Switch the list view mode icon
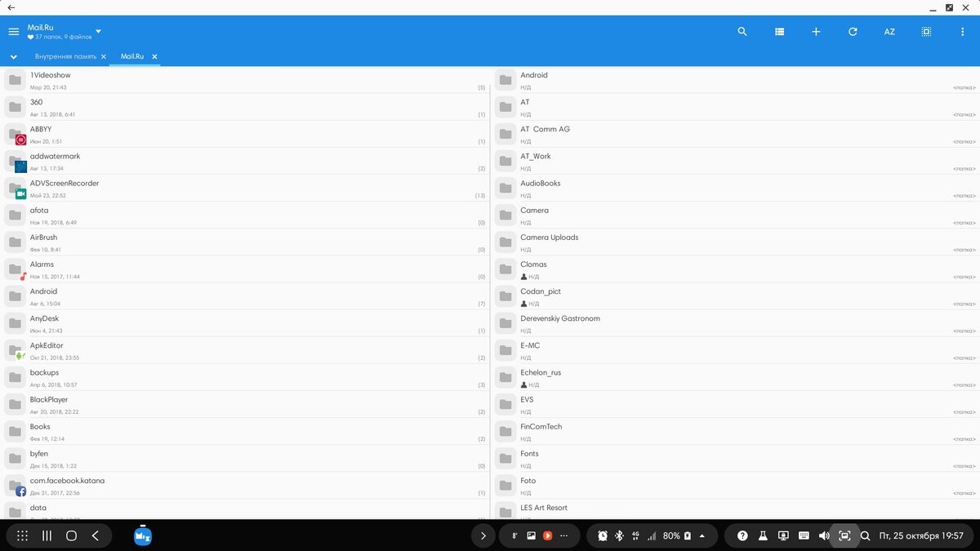 pyautogui.click(x=779, y=32)
